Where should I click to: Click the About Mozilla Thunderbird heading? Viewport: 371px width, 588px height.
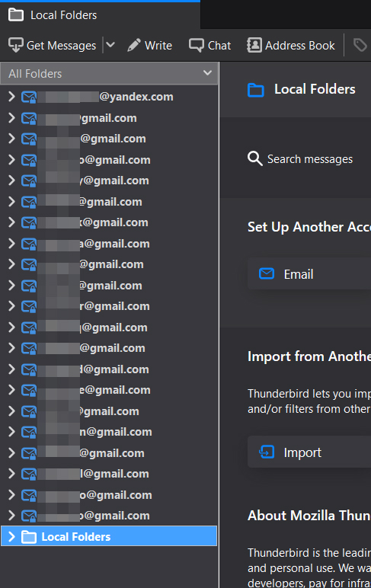point(309,516)
